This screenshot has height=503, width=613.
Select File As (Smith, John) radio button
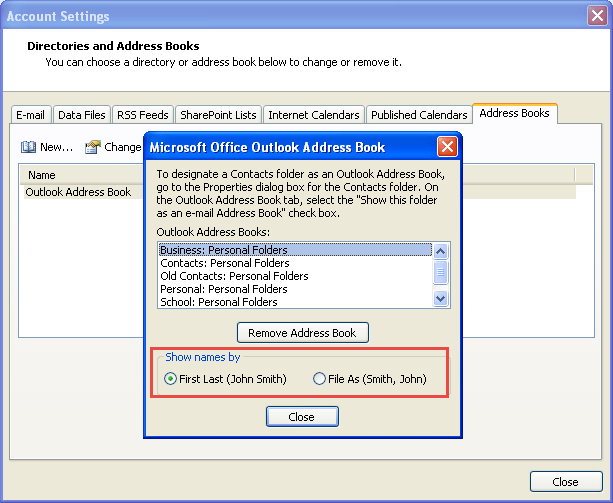[x=319, y=379]
